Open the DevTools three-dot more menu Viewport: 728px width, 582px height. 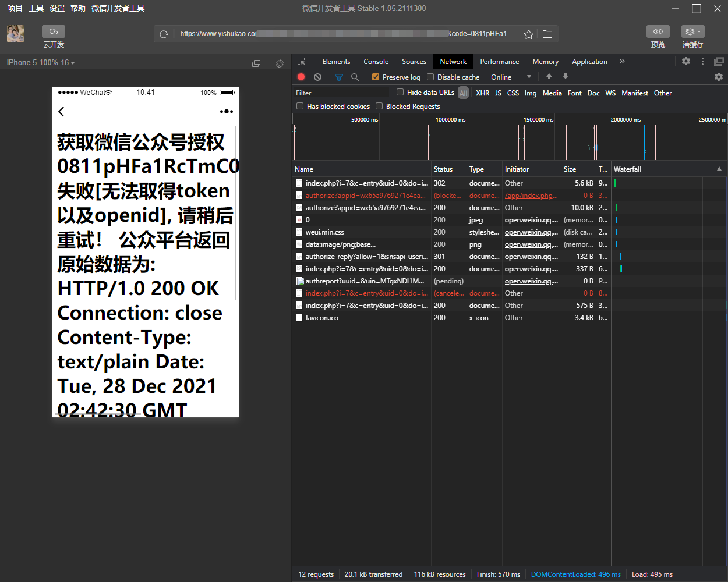[702, 61]
